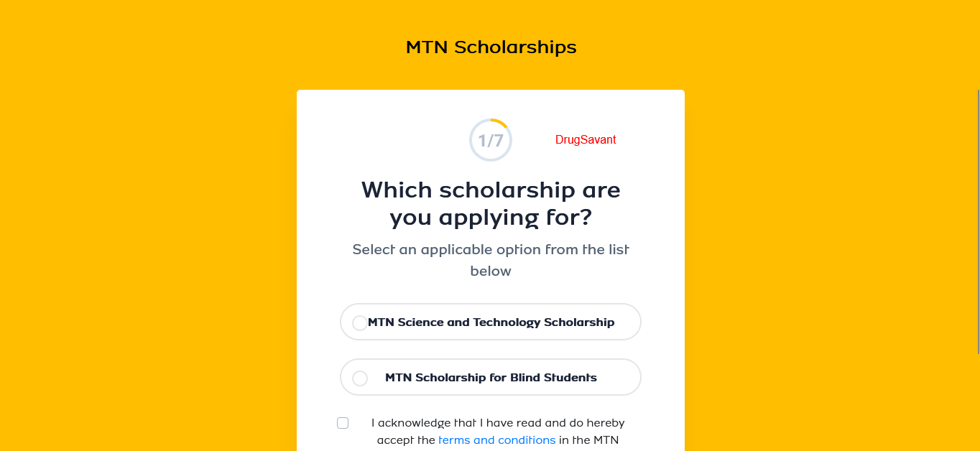
Task: Check the terms acknowledgement checkbox
Action: 343,423
